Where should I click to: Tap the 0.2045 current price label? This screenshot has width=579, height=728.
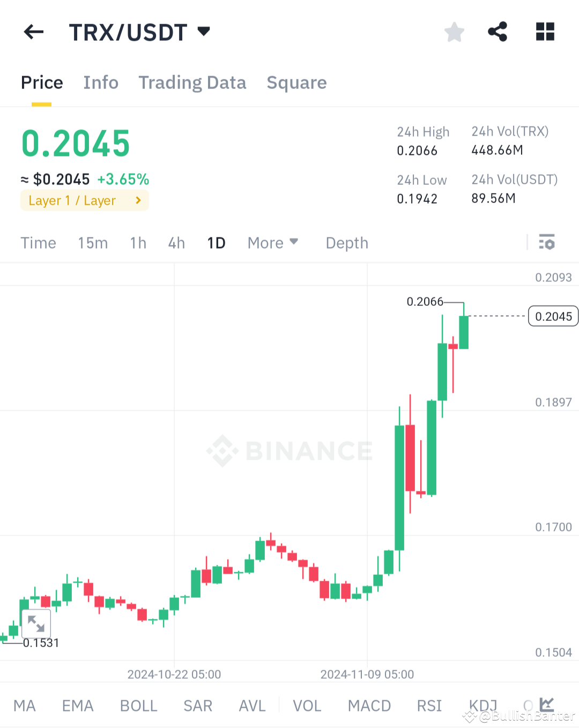pos(553,316)
